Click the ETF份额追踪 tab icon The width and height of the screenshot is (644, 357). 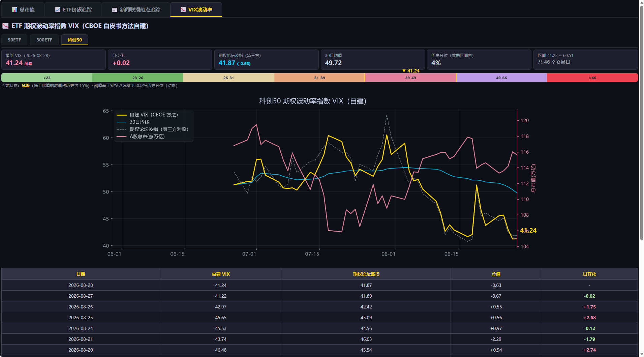pyautogui.click(x=58, y=10)
